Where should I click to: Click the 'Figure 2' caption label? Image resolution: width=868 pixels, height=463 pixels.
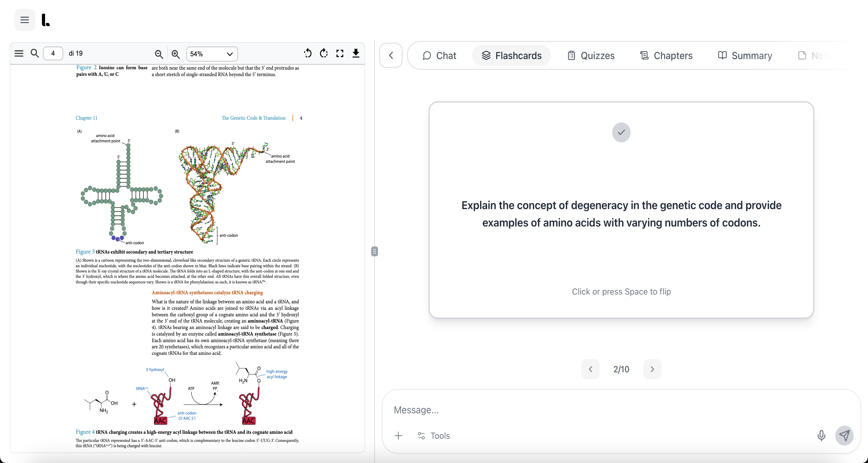(x=86, y=67)
